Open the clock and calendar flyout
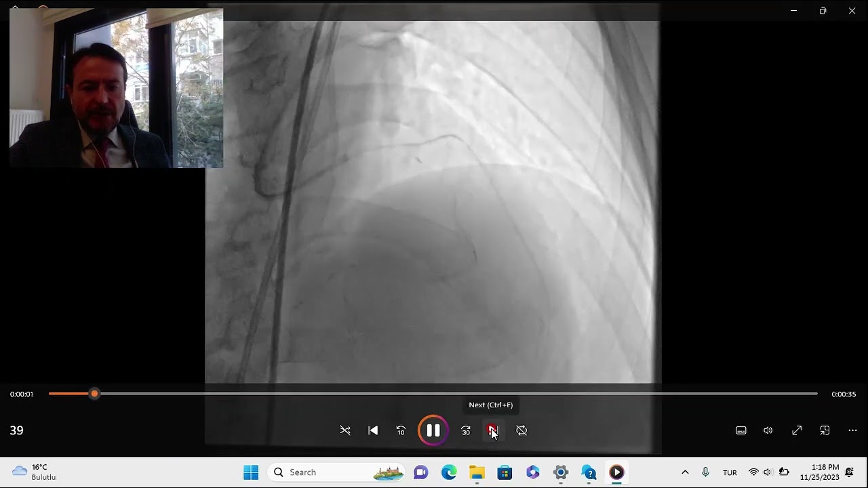The width and height of the screenshot is (868, 488). (819, 472)
